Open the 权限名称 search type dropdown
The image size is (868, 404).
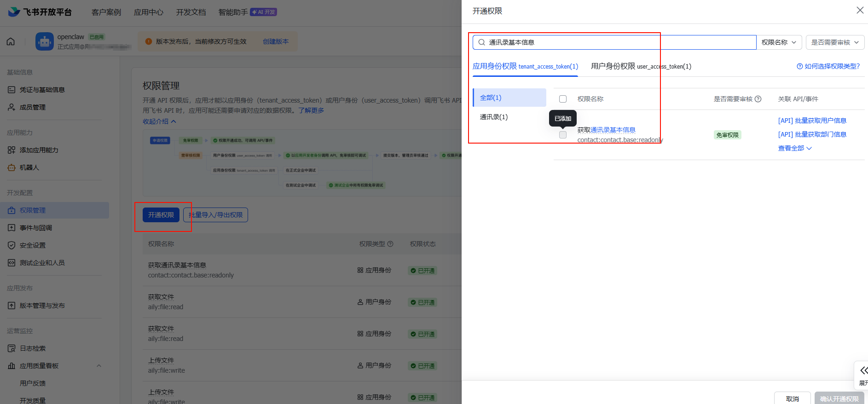click(779, 42)
